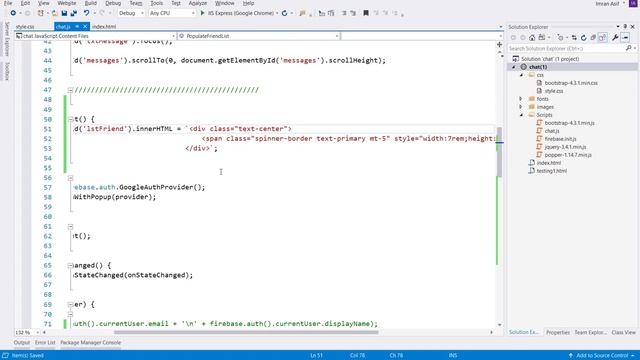Open the zoom level 132 % dropdown
The image size is (640, 360).
pos(27,333)
